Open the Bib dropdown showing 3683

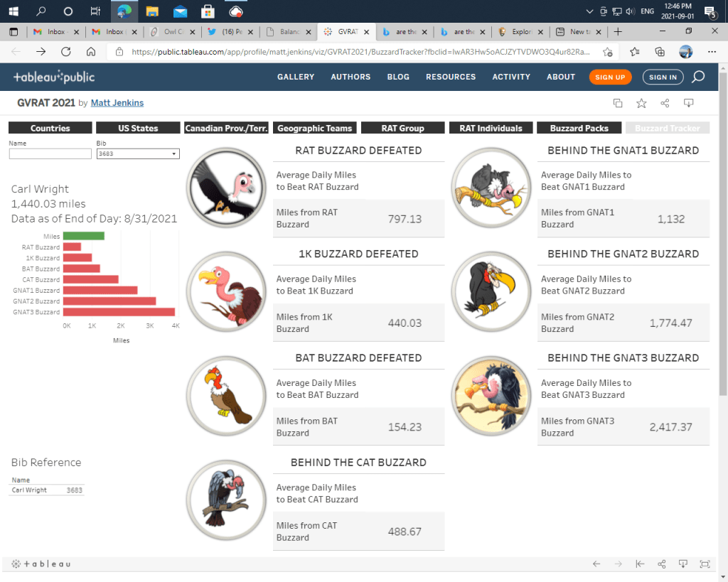click(x=137, y=153)
